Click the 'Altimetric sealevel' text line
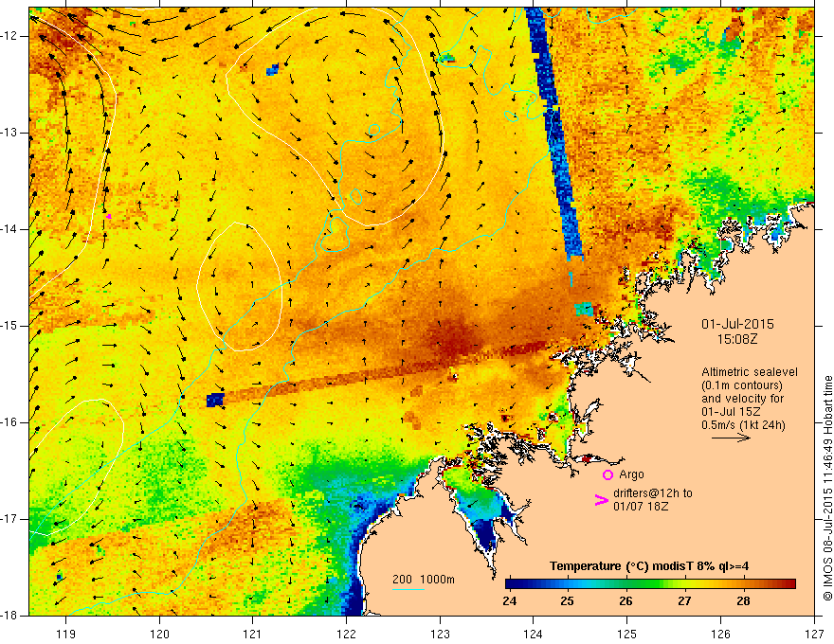The image size is (834, 644). 750,372
